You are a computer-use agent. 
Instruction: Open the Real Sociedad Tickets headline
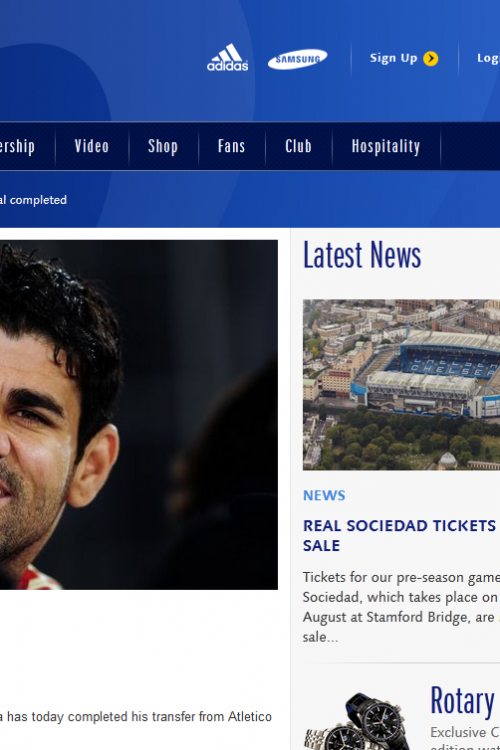[x=401, y=535]
